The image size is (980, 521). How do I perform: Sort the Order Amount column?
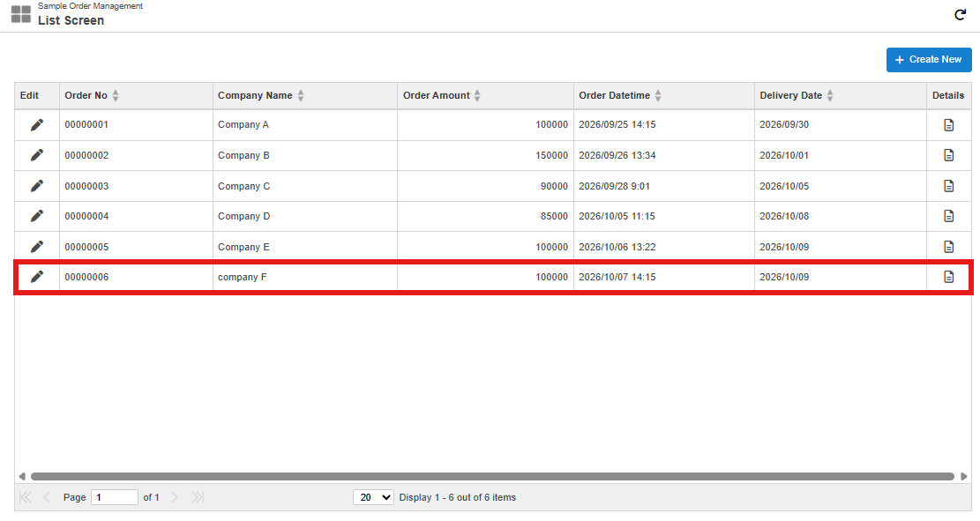click(477, 95)
